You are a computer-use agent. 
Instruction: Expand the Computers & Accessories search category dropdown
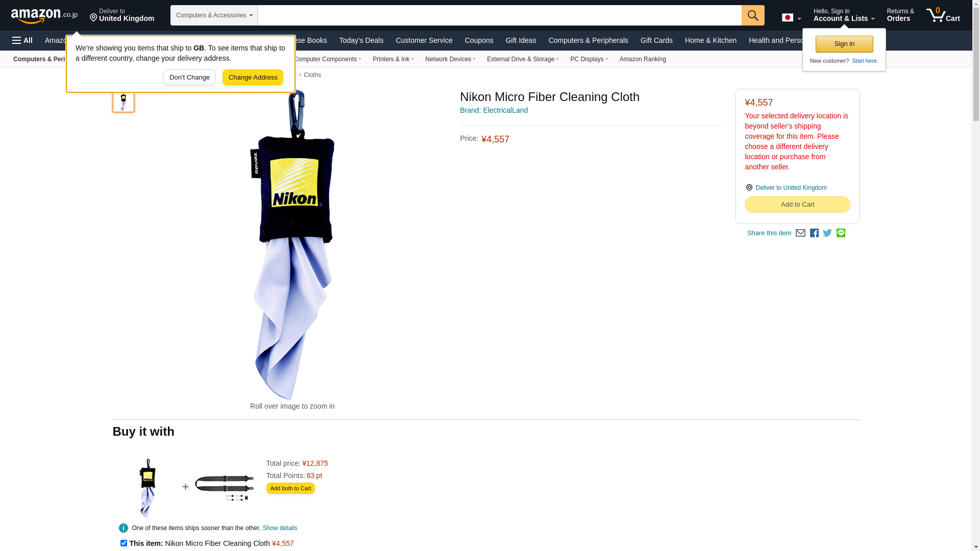coord(214,15)
